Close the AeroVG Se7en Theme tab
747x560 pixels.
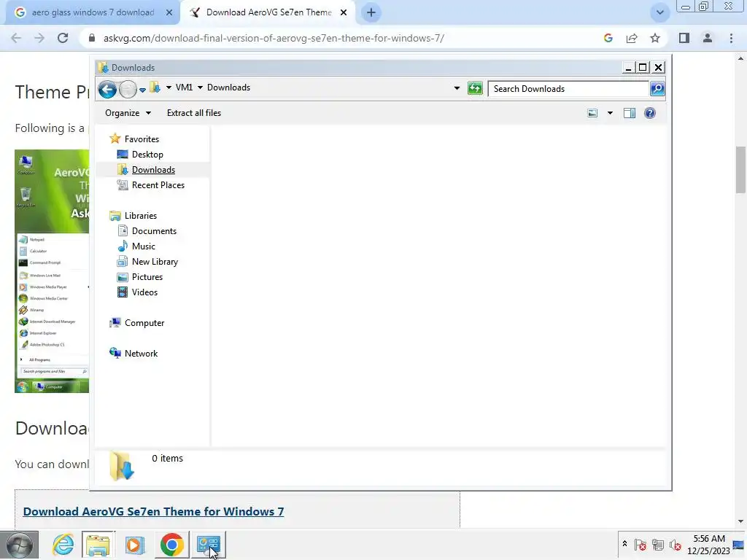(x=344, y=12)
